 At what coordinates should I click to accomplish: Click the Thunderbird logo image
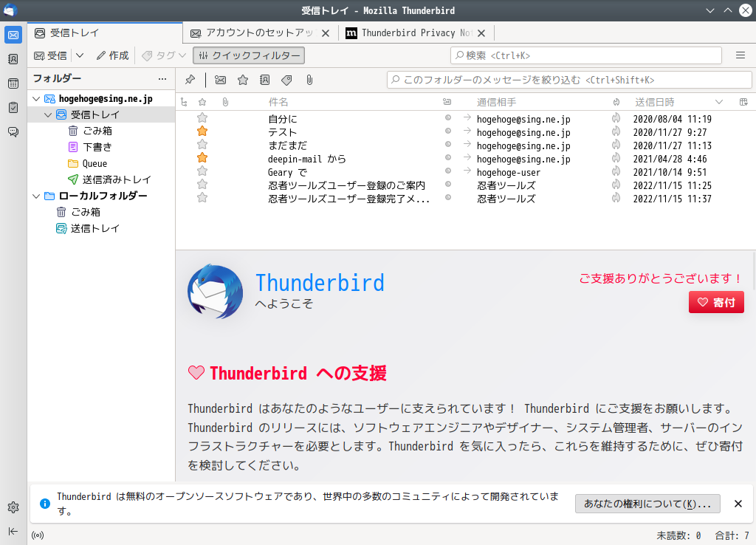point(215,291)
